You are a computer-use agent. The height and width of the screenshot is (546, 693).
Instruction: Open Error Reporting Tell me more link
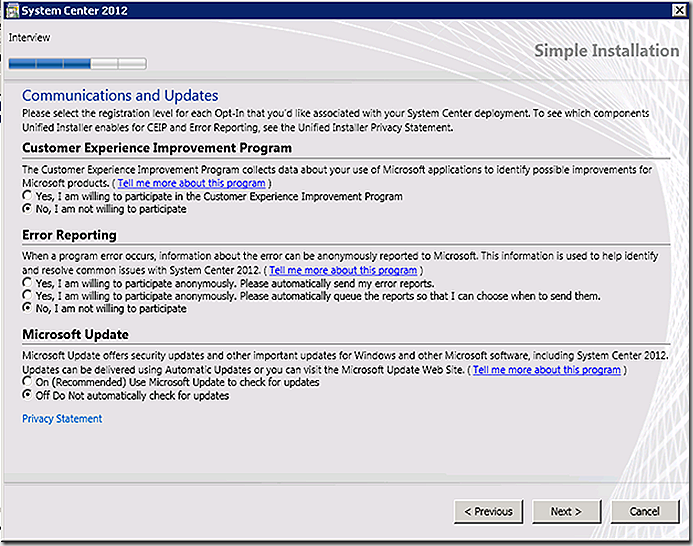343,270
